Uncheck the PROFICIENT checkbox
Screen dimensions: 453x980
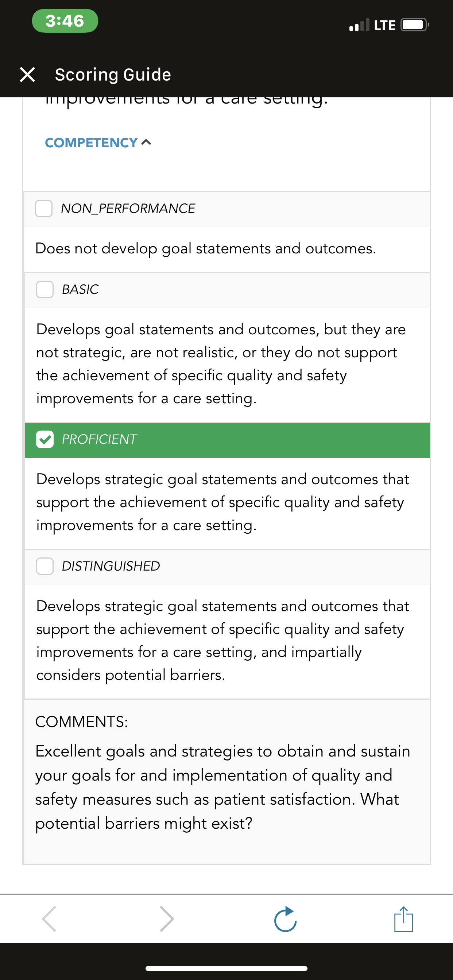click(x=45, y=439)
